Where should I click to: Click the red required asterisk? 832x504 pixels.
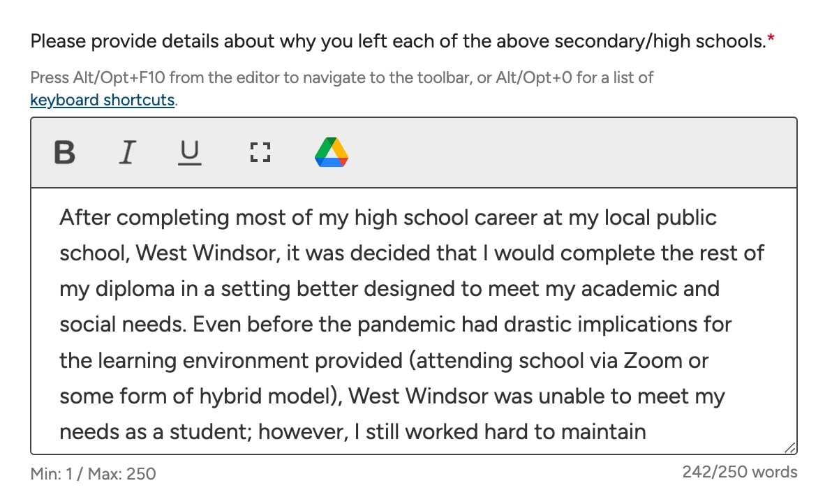[771, 40]
